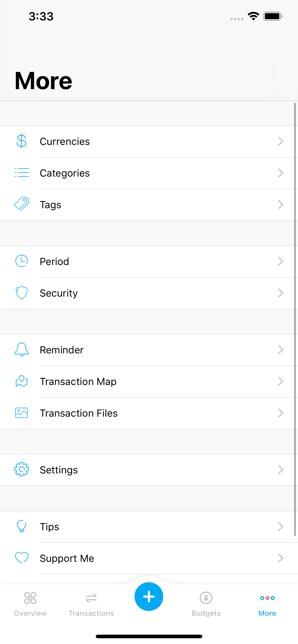Viewport: 298px width, 644px height.
Task: Tap the Reminder bell icon
Action: 22,349
